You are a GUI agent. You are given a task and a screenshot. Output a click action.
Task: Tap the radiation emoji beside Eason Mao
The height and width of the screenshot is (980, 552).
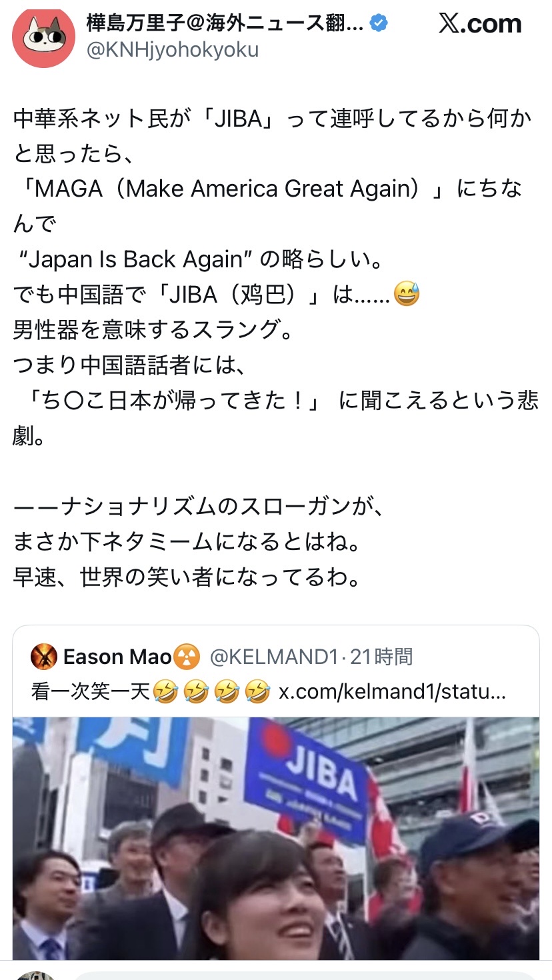[187, 658]
